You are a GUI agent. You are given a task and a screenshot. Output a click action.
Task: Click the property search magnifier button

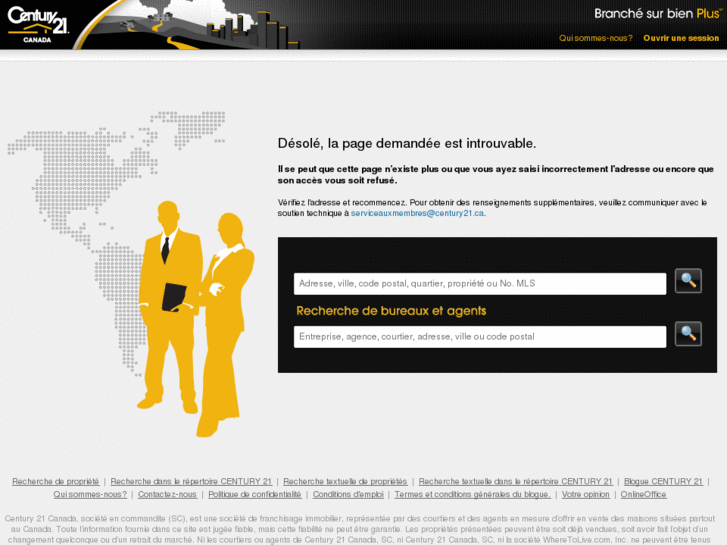(x=688, y=281)
